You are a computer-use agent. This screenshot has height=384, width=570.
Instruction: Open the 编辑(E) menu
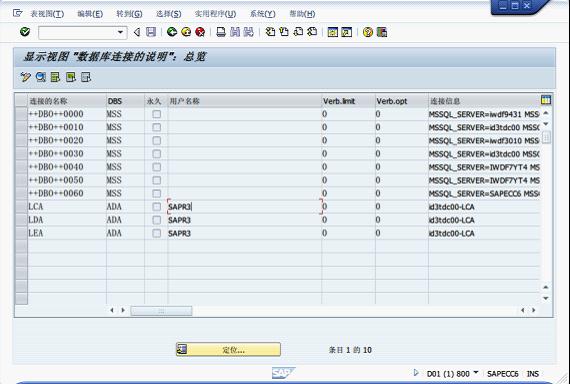90,14
